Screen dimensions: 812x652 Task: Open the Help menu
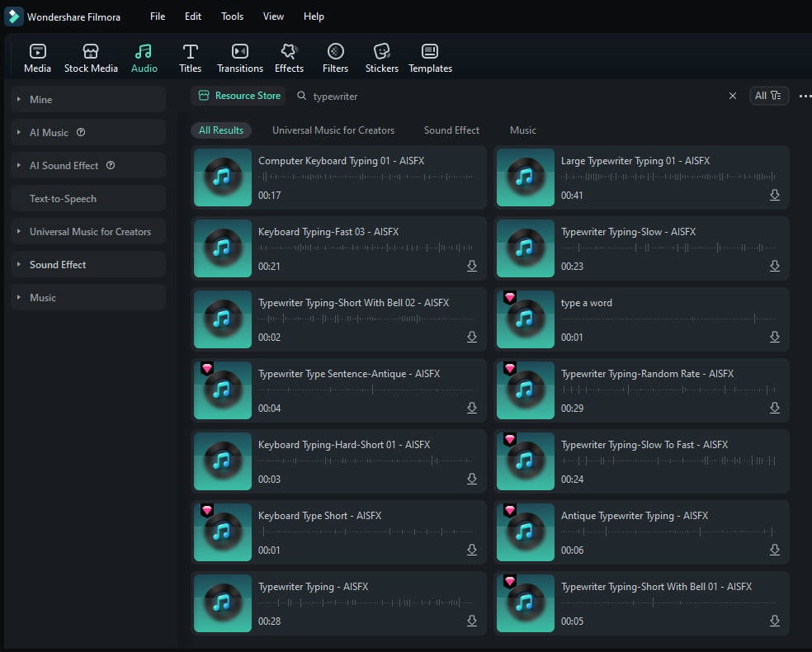click(314, 17)
